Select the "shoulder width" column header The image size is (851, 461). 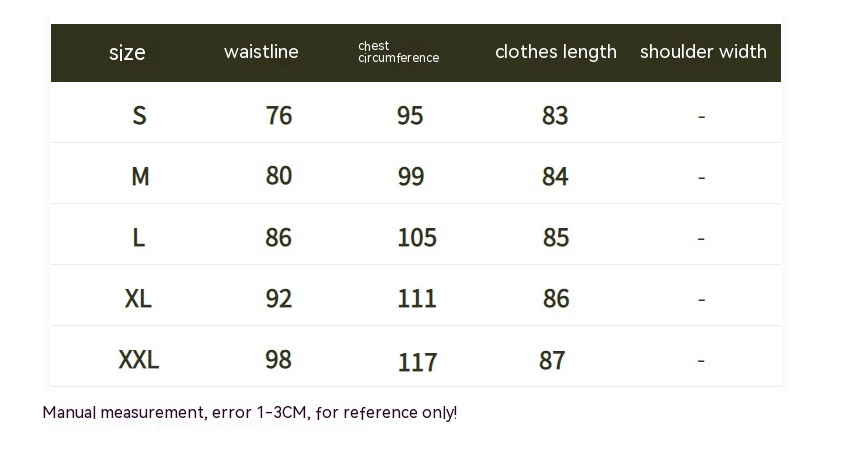(703, 52)
